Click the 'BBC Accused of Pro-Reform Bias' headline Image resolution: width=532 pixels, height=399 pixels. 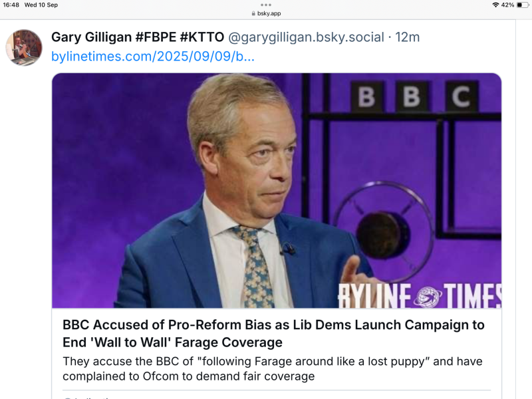click(x=273, y=334)
